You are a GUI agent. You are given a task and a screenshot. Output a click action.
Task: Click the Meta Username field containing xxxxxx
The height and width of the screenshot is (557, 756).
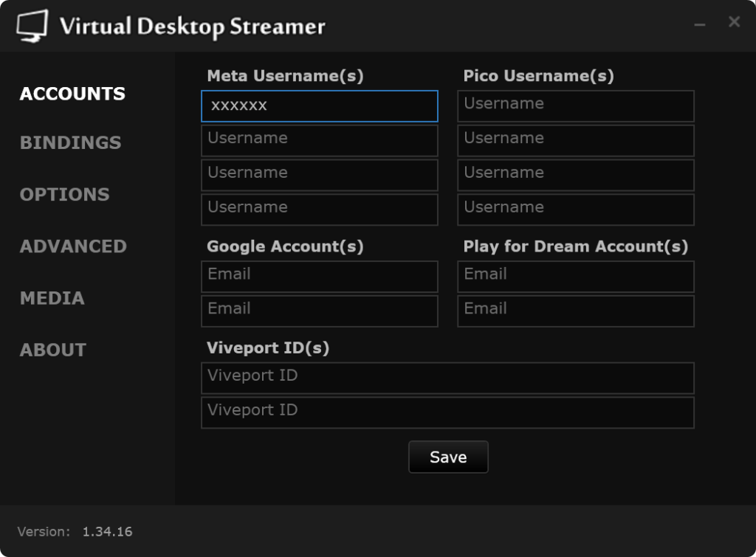pyautogui.click(x=319, y=106)
